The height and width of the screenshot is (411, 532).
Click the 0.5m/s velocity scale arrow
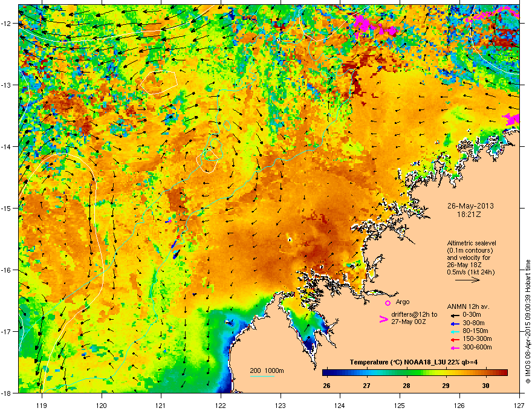click(467, 280)
